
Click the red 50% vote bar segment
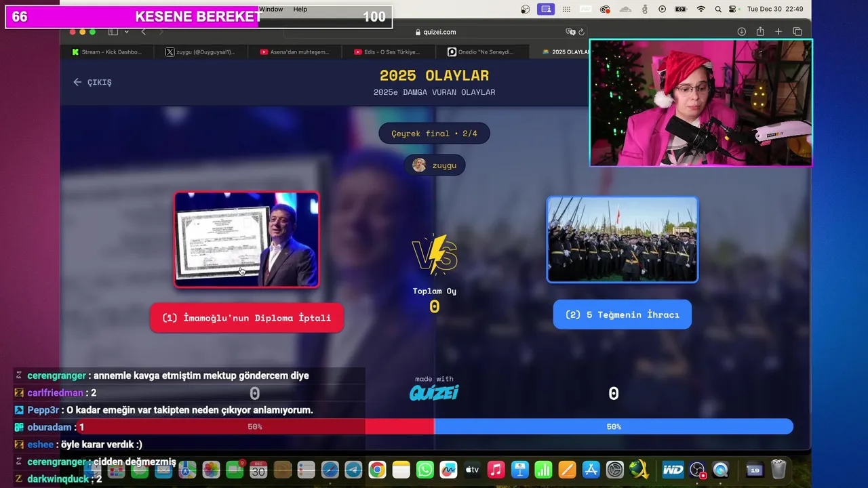[x=255, y=427]
